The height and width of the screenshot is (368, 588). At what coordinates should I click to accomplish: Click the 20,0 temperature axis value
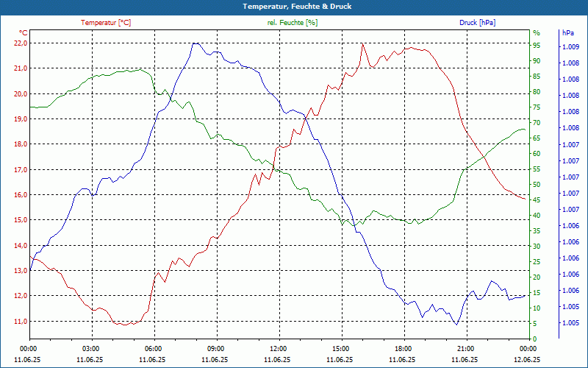point(21,94)
